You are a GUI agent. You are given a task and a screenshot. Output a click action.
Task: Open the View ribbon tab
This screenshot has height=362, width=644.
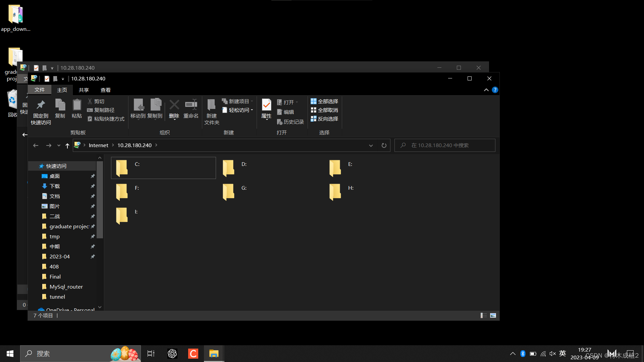coord(105,90)
